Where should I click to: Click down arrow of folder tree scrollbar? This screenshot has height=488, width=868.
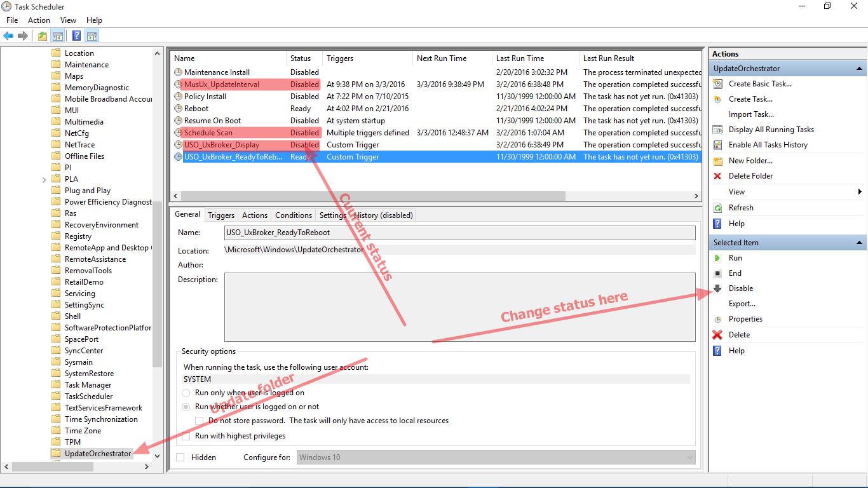click(158, 456)
